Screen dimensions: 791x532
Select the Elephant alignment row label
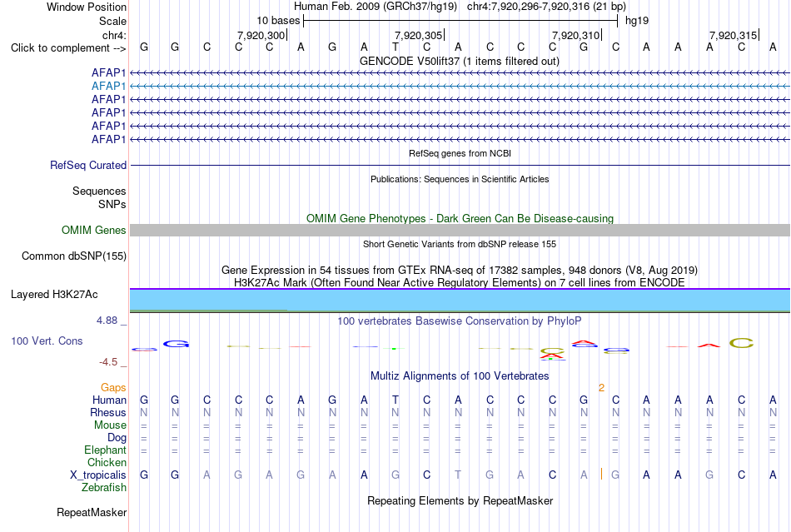[105, 450]
